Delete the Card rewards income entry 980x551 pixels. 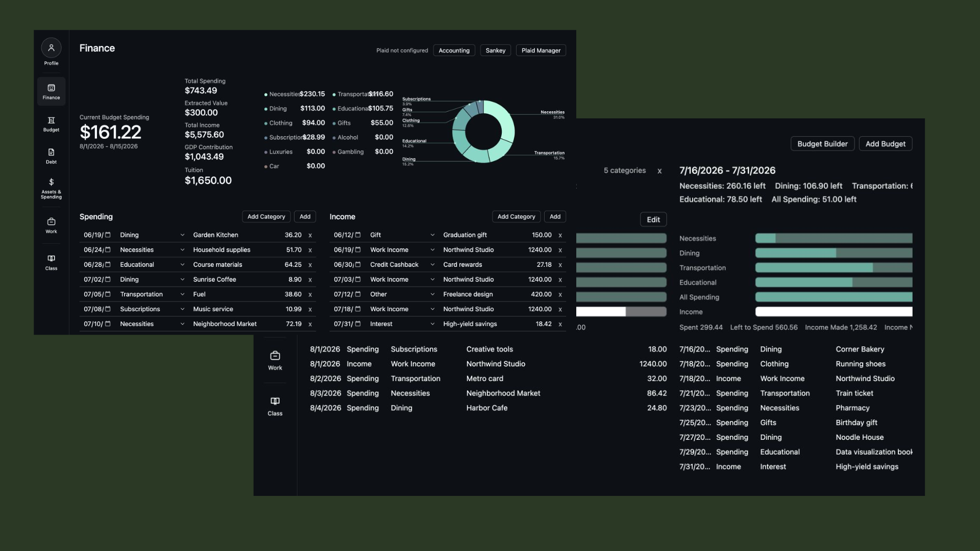coord(560,265)
